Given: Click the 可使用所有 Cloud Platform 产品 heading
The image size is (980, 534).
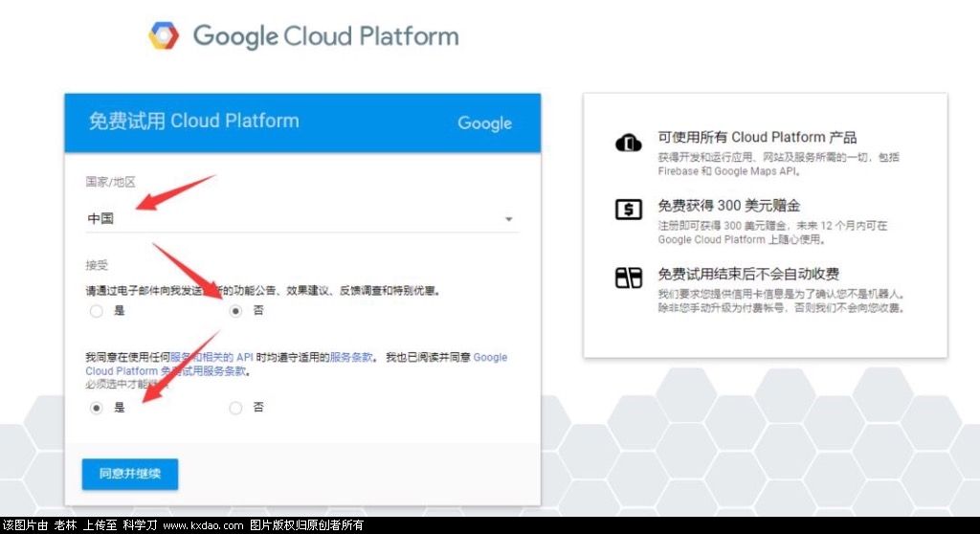Looking at the screenshot, I should pos(757,137).
